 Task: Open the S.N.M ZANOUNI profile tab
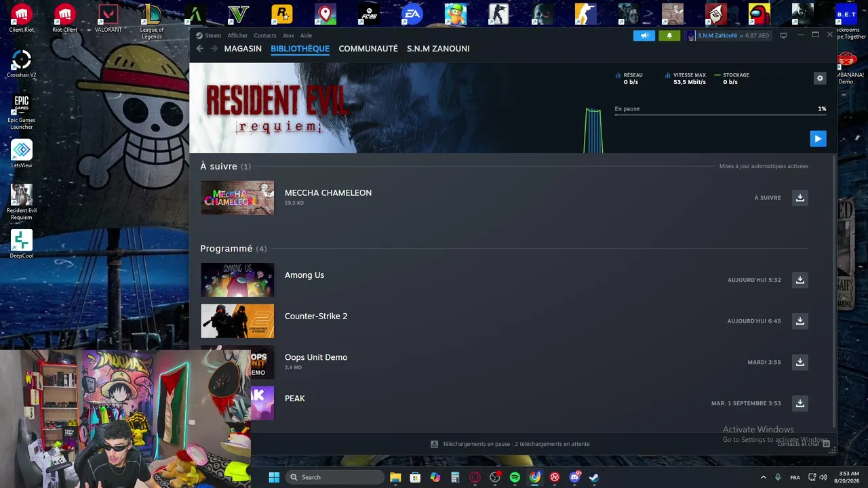click(x=438, y=49)
